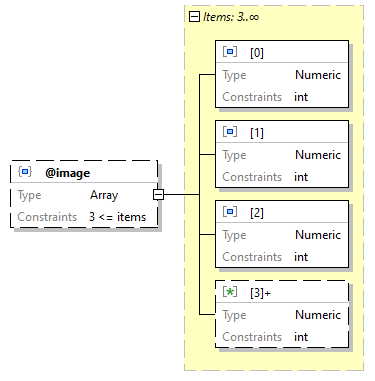Viewport: 375px width, 381px height.
Task: Click the Array type value of @image
Action: click(x=104, y=195)
